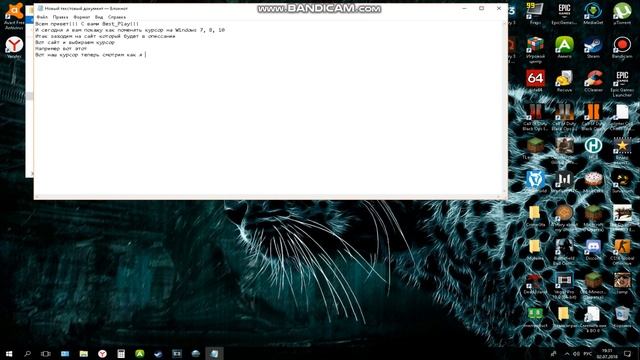Open Task View on taskbar
Image resolution: width=640 pixels, height=360 pixels.
46,353
